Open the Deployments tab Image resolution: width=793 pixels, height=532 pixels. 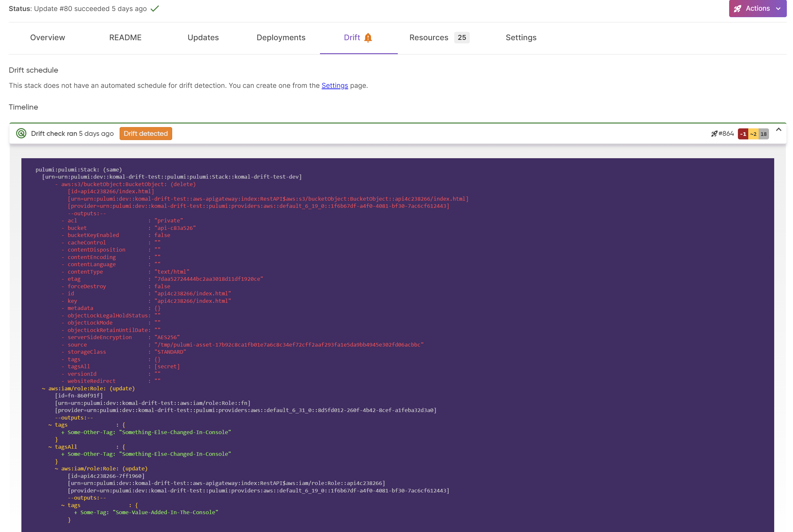coord(281,38)
